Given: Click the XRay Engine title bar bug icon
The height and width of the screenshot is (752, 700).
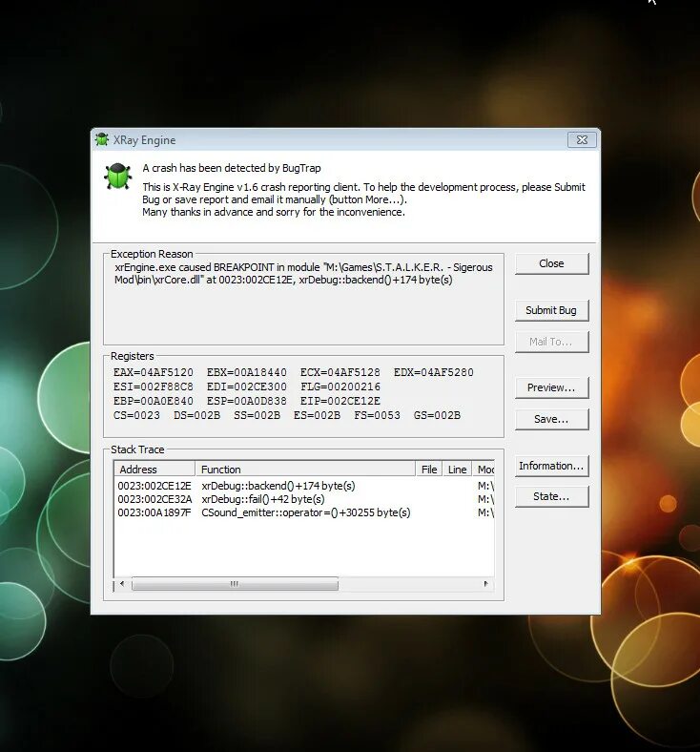Looking at the screenshot, I should pyautogui.click(x=102, y=139).
